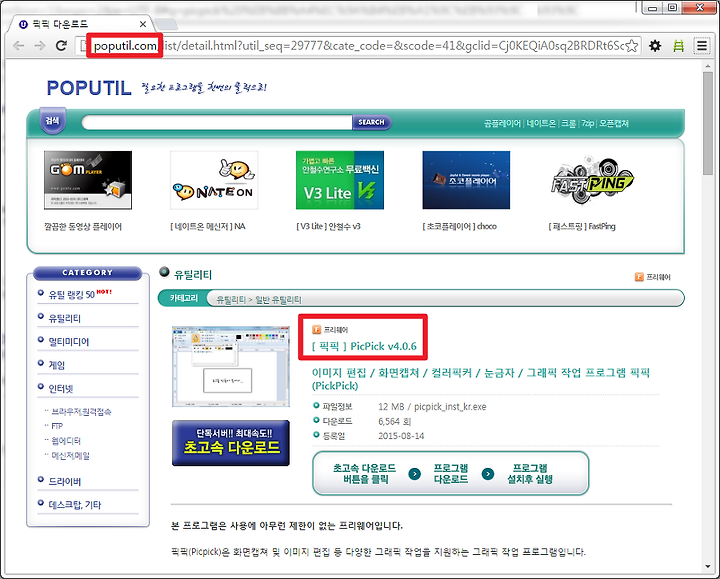Click the 프로그램 다운로드 step text
The image size is (720, 579).
[x=451, y=473]
